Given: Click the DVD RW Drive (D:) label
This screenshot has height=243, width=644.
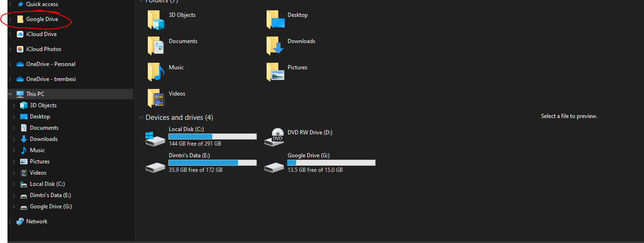Looking at the screenshot, I should tap(310, 133).
